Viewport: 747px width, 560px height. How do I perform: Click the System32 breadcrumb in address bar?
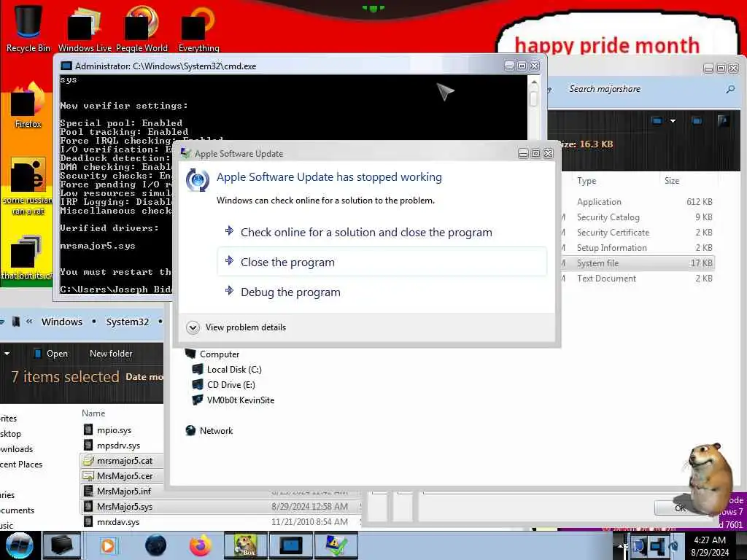127,322
